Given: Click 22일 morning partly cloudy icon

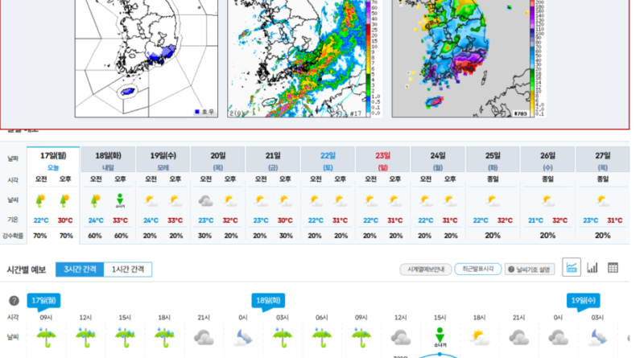Looking at the screenshot, I should coord(316,201).
